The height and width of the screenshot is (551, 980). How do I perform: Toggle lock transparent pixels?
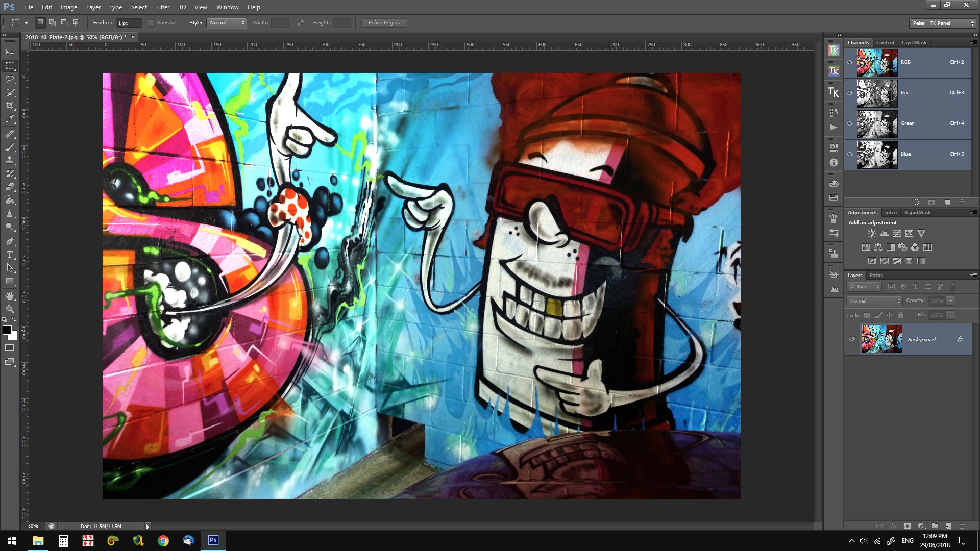coord(867,315)
